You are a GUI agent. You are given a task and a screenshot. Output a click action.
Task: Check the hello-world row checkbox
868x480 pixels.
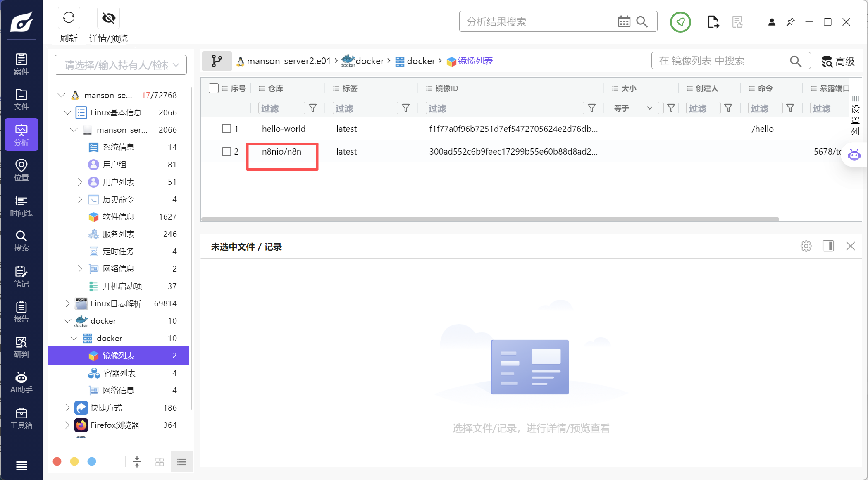tap(227, 129)
